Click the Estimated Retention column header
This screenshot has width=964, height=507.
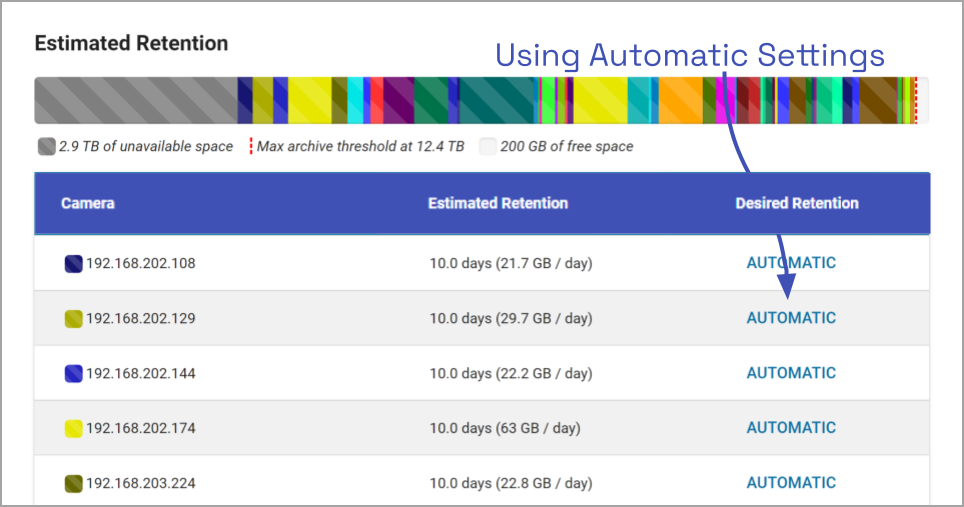[x=498, y=203]
